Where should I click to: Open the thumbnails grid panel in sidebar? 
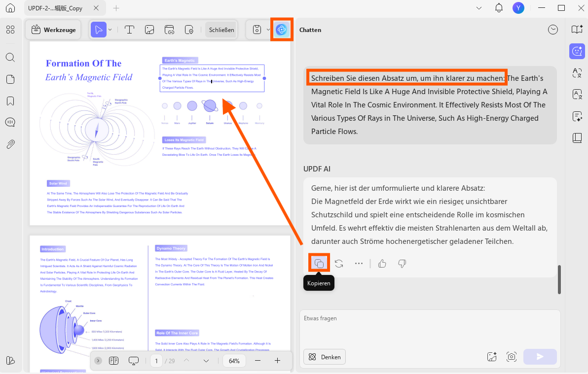pyautogui.click(x=10, y=30)
